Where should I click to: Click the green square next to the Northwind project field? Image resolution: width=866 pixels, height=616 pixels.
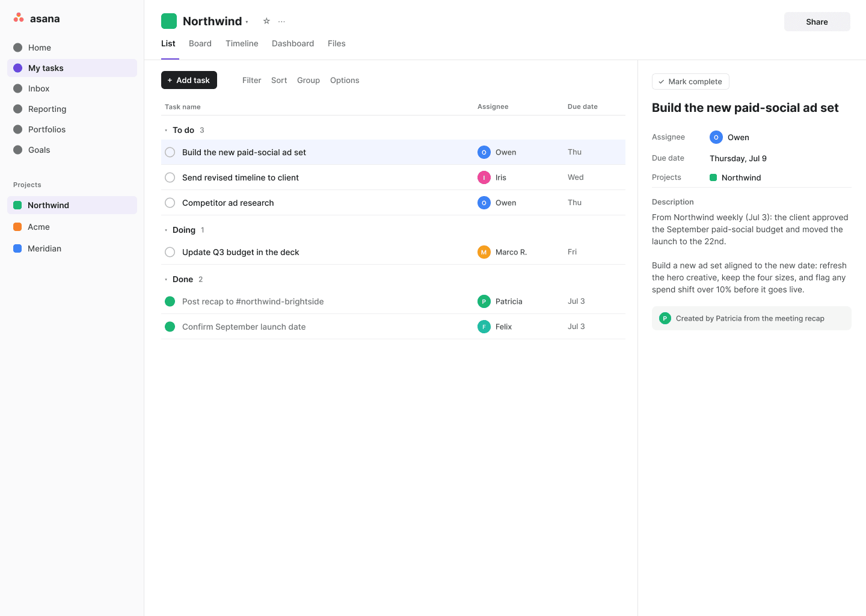tap(713, 177)
